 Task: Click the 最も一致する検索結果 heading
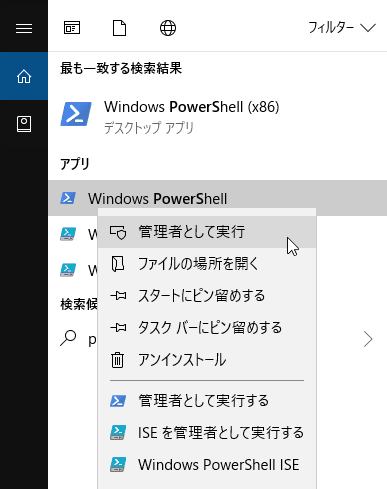tap(121, 68)
